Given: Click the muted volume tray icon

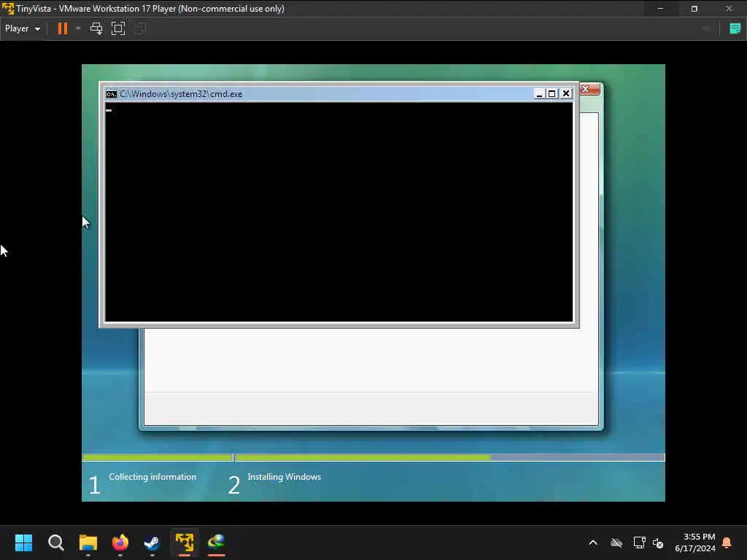Looking at the screenshot, I should [659, 542].
